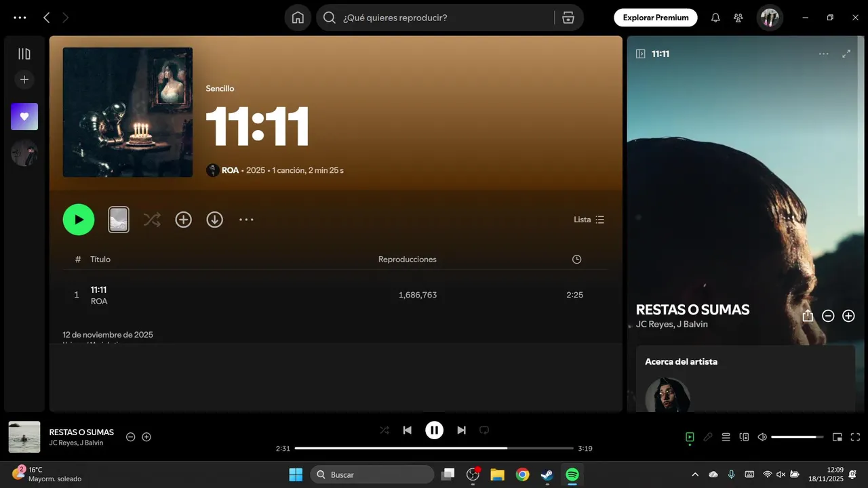Click the album preview thumbnail button beside play
The width and height of the screenshot is (868, 488).
[x=119, y=220]
